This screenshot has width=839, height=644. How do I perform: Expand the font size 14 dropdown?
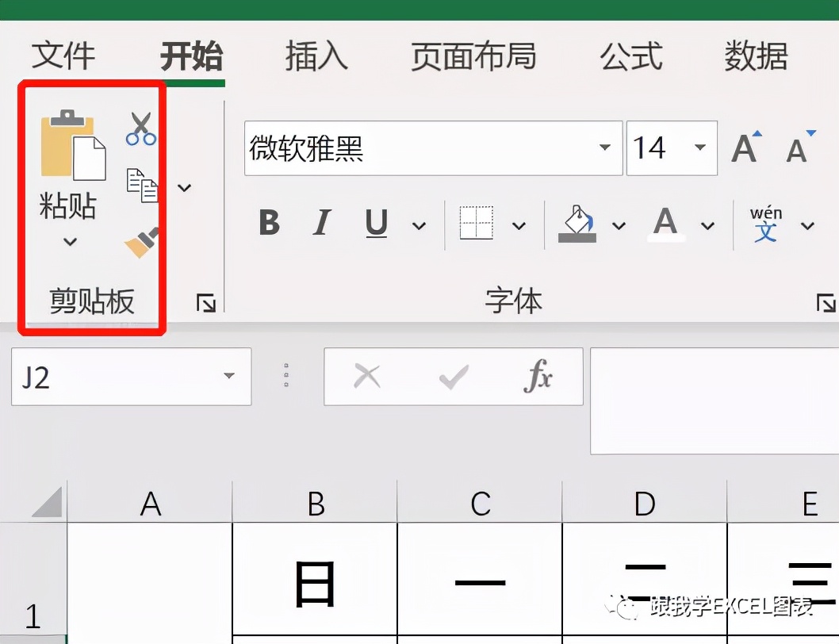click(699, 148)
